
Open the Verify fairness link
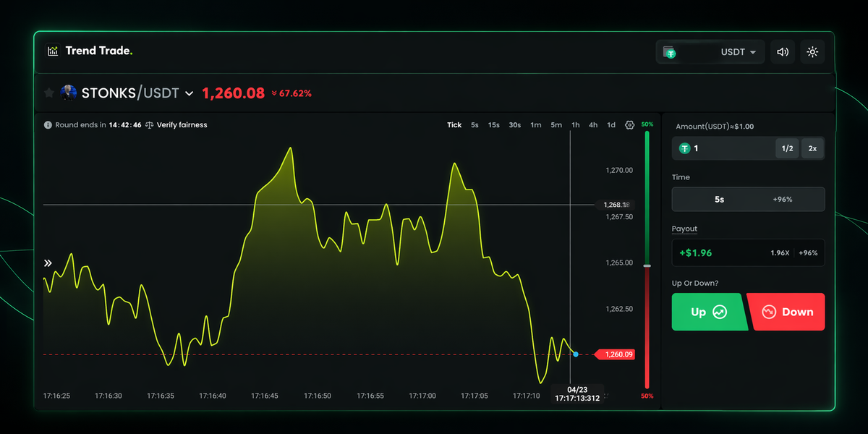click(182, 125)
